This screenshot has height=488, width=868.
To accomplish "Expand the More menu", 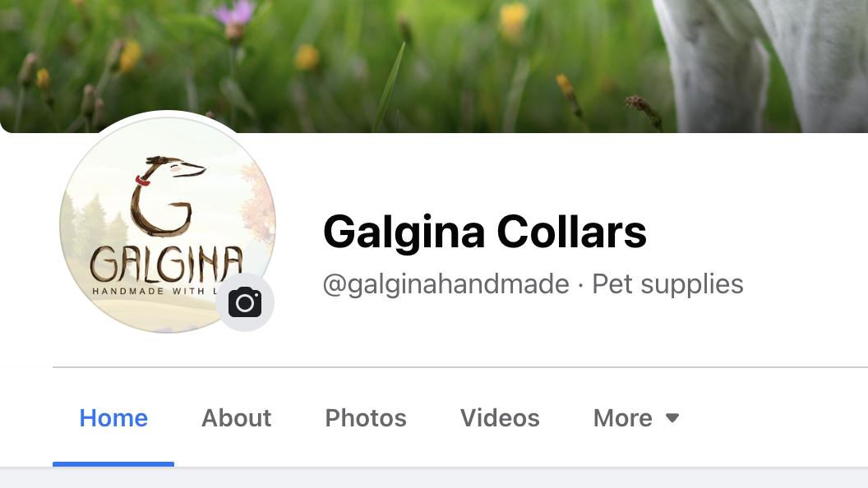I will (x=636, y=418).
